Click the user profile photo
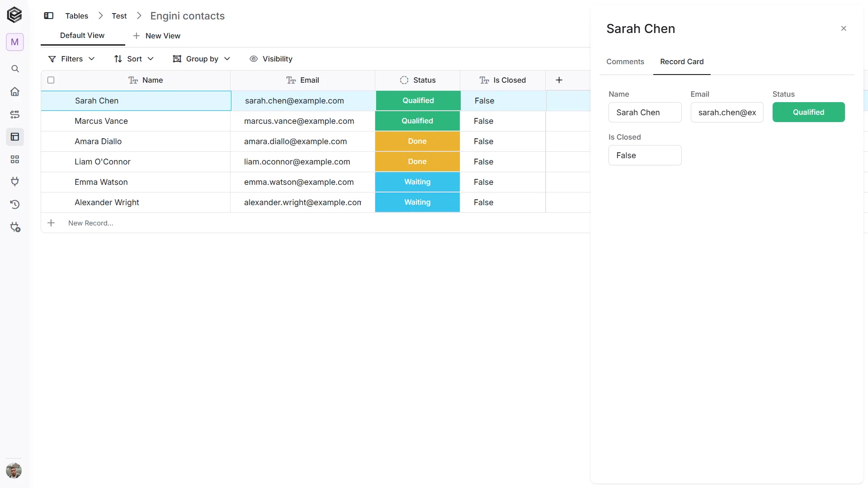Image resolution: width=868 pixels, height=488 pixels. (x=14, y=471)
